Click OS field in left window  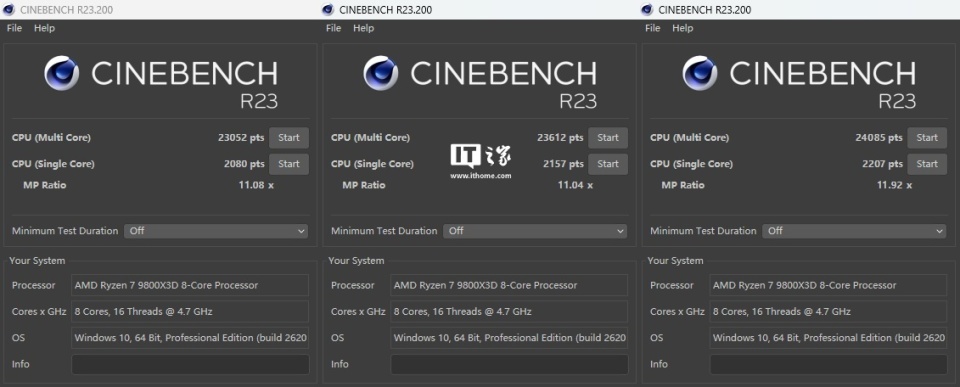[x=190, y=338]
